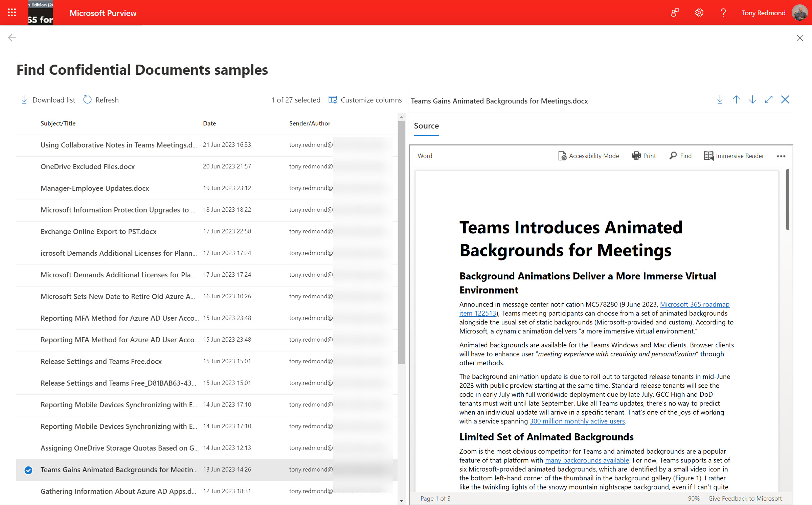Open the viewer's more options ellipsis
This screenshot has height=505, width=812.
[x=781, y=156]
